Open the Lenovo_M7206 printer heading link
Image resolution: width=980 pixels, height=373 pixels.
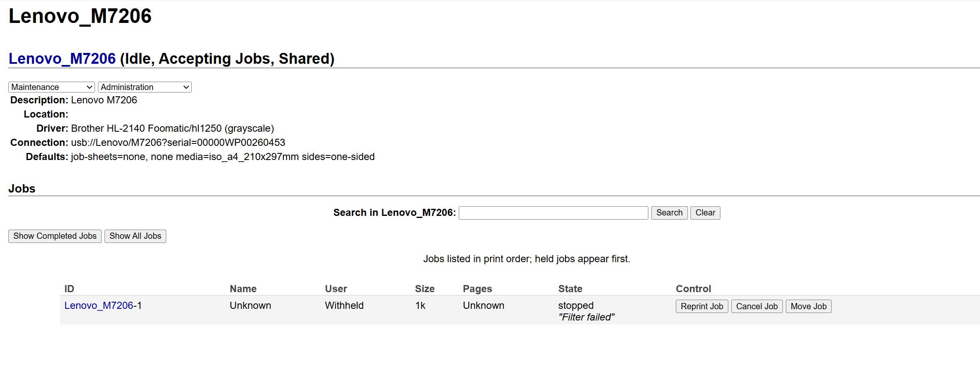[62, 59]
